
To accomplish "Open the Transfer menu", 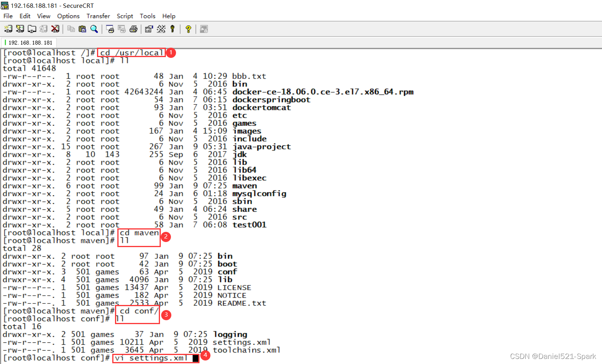I will 98,16.
